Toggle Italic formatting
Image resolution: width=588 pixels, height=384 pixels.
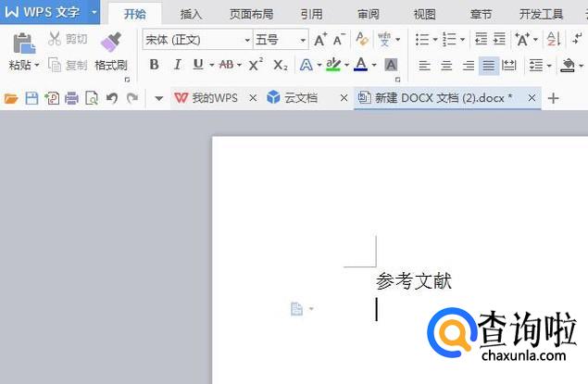click(177, 65)
